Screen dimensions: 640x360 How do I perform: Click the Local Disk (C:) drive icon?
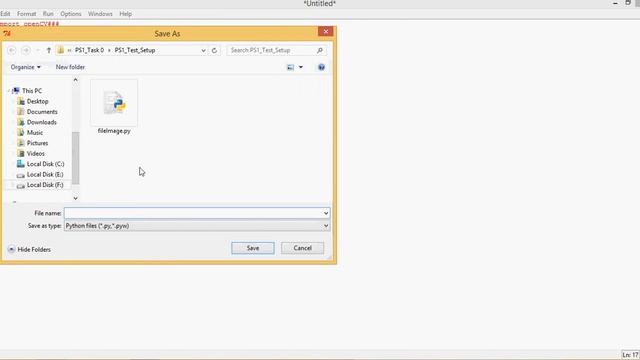pyautogui.click(x=21, y=164)
